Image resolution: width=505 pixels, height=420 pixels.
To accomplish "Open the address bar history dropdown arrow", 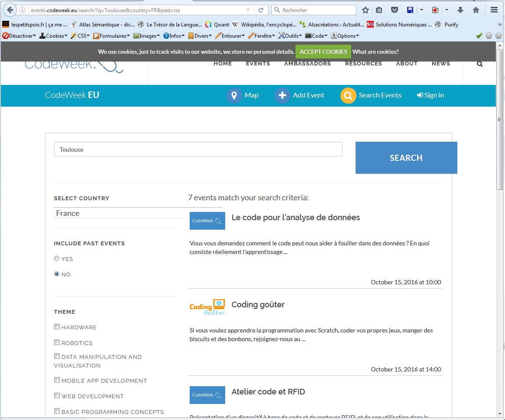I will (x=248, y=10).
